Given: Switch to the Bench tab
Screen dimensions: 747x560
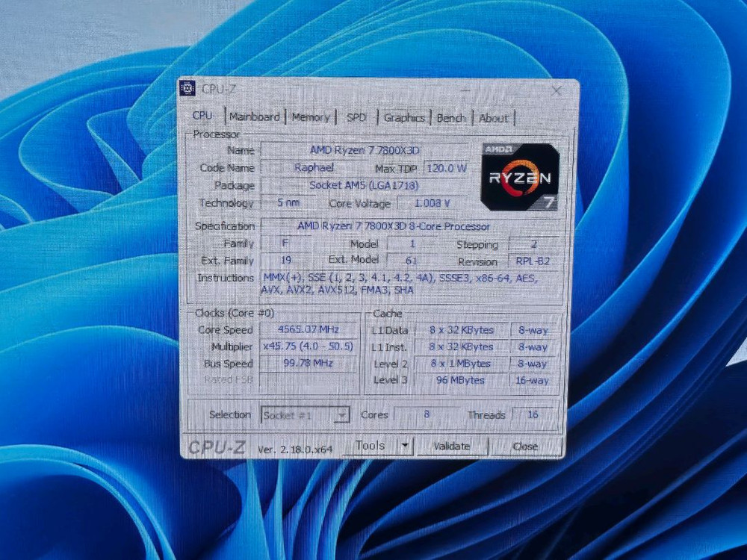Looking at the screenshot, I should click(451, 117).
